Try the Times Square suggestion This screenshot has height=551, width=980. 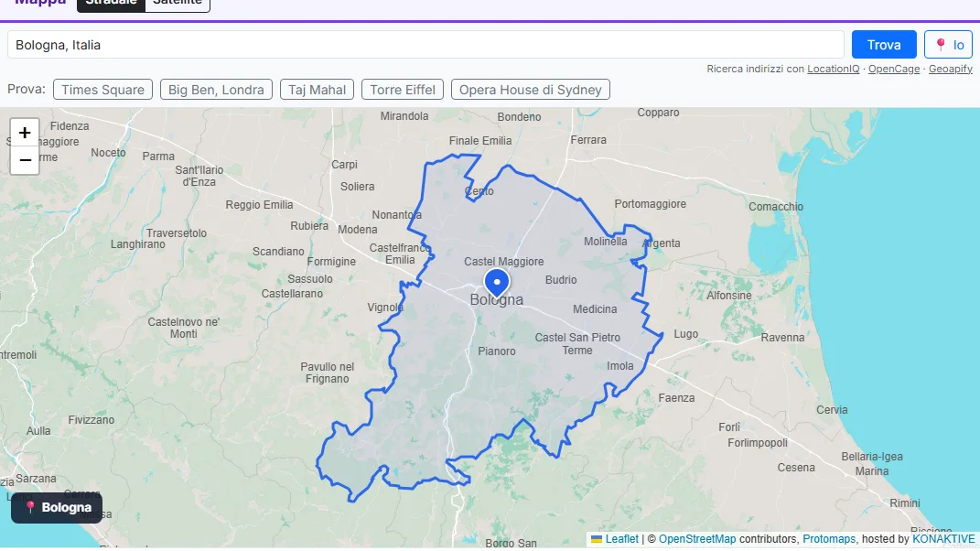103,90
